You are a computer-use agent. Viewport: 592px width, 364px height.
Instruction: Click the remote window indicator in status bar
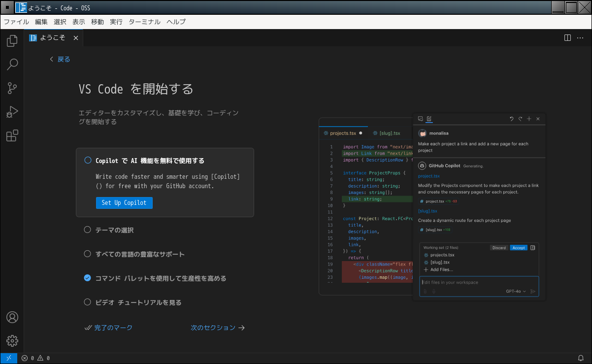[9, 358]
